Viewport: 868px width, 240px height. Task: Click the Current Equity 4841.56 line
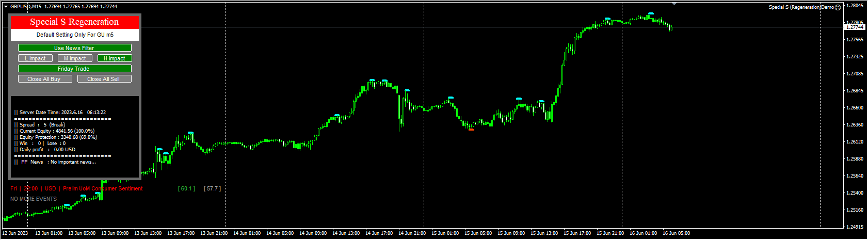[55, 131]
